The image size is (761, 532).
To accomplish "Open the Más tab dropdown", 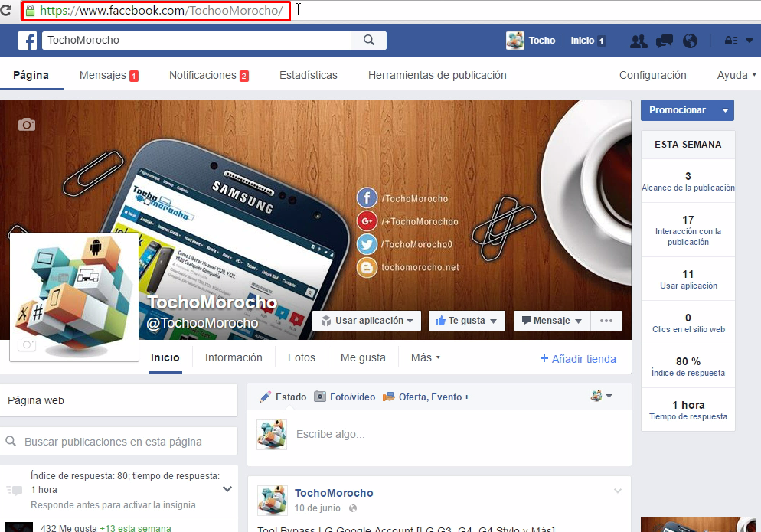I will pyautogui.click(x=425, y=357).
